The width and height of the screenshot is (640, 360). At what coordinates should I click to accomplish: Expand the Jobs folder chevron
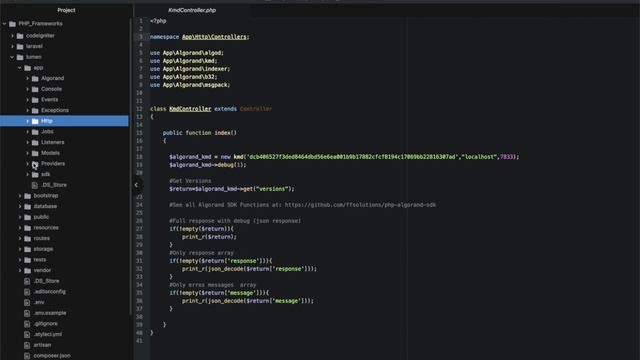(27, 132)
